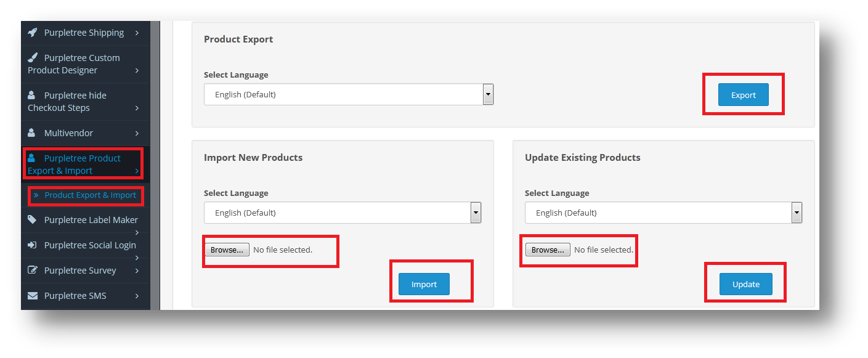
Task: Click the brush icon for Custom Product Designer
Action: [x=33, y=58]
